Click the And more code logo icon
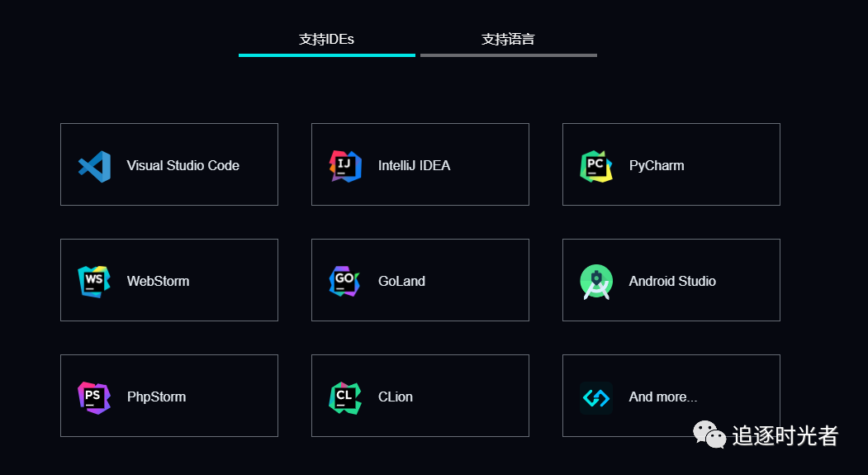The width and height of the screenshot is (868, 475). [596, 397]
